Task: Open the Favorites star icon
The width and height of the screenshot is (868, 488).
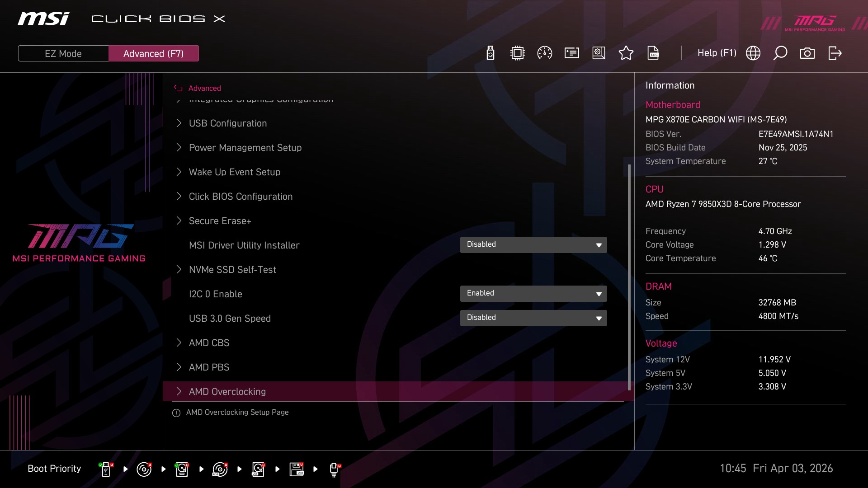Action: (626, 53)
